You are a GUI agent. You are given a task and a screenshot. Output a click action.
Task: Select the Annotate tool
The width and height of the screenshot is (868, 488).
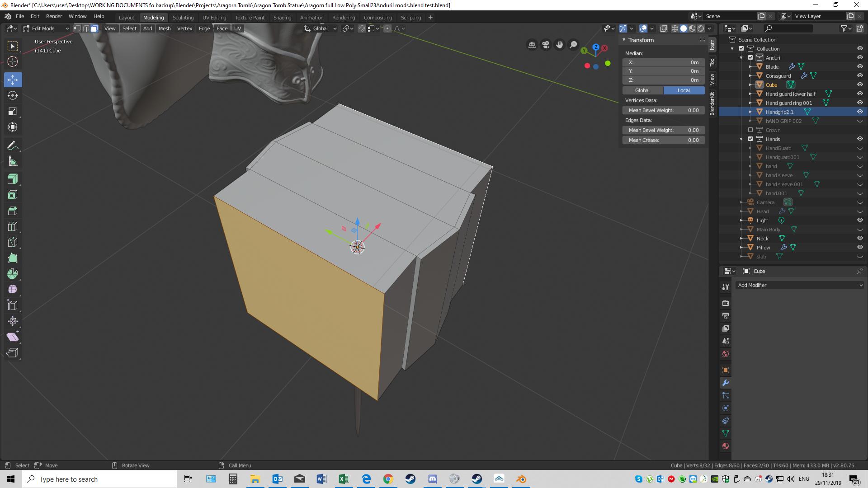(13, 145)
